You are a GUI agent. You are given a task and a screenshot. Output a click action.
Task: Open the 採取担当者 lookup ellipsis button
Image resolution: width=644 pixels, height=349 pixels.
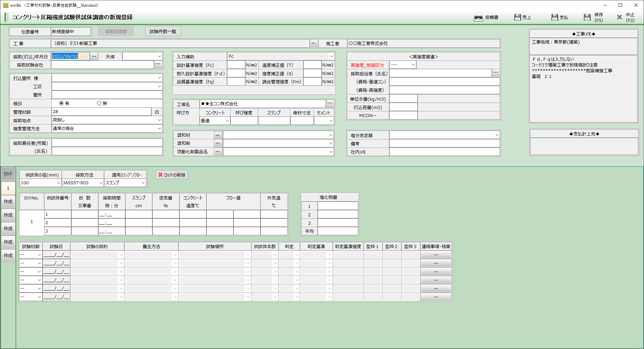495,73
